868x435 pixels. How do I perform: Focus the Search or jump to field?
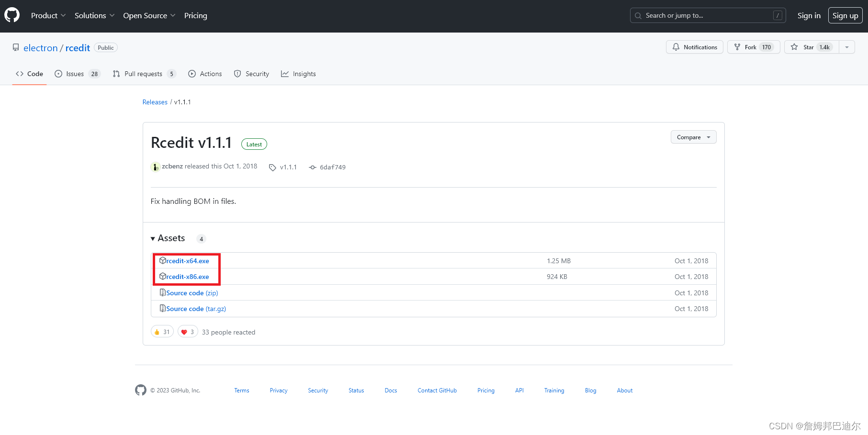coord(708,15)
